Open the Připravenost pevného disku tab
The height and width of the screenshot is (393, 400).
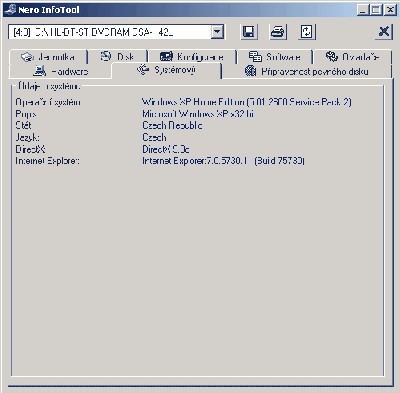pos(307,71)
